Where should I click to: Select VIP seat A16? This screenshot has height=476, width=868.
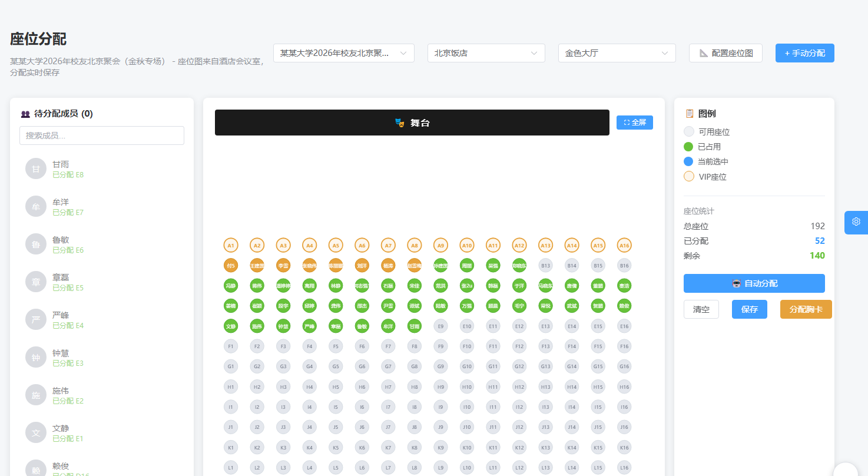tap(624, 245)
